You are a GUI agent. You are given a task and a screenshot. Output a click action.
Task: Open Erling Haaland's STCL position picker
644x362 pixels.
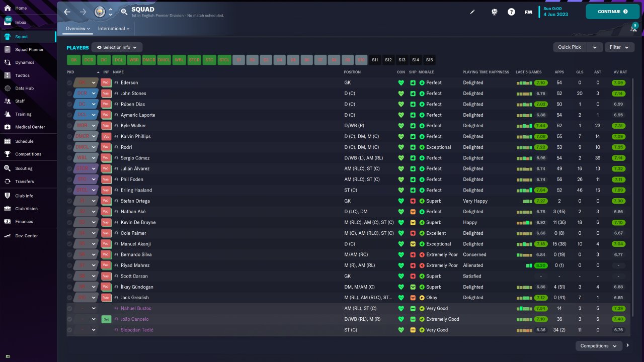[86, 190]
